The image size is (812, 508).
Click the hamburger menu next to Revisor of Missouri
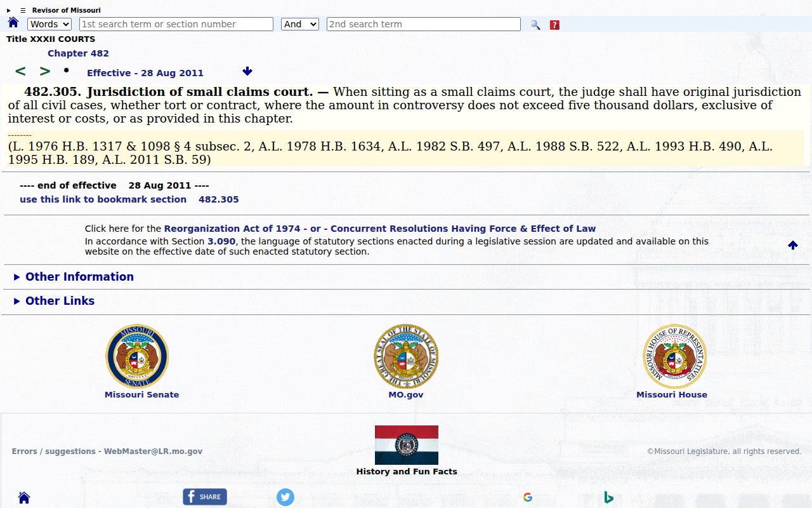[23, 10]
